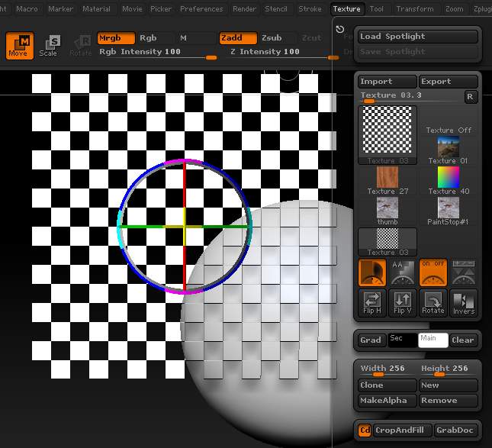Open the Movie menu

pyautogui.click(x=132, y=9)
